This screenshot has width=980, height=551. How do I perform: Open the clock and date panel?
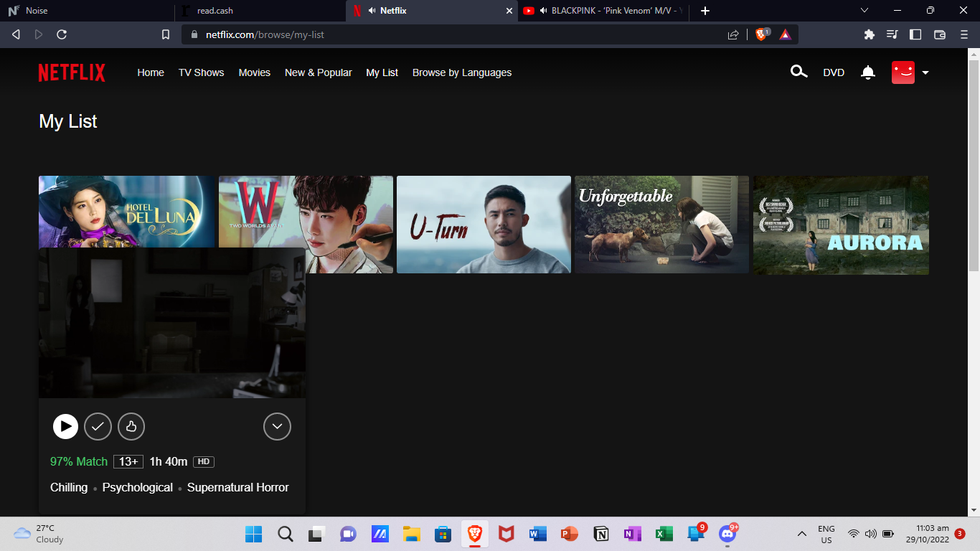927,534
